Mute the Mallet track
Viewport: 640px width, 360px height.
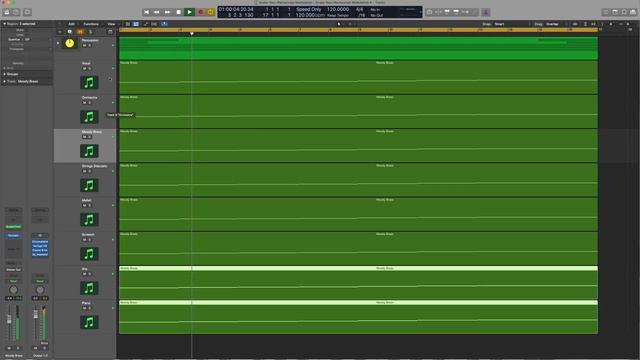coord(84,206)
